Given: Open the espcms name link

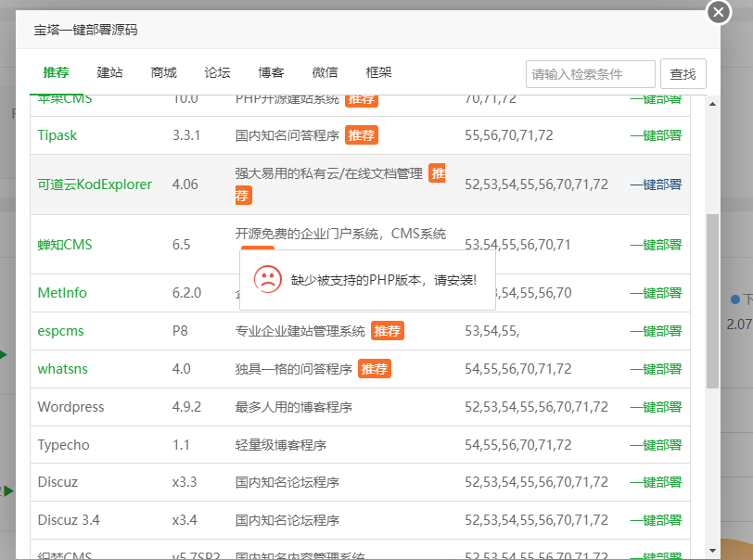Looking at the screenshot, I should [60, 331].
